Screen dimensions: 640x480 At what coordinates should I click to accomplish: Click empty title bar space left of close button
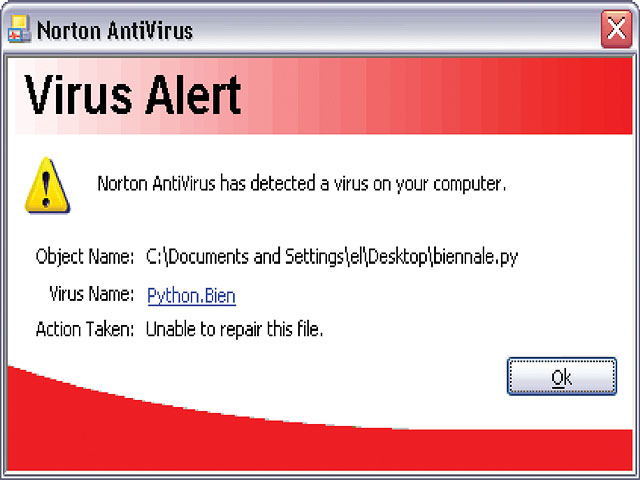coord(396,29)
